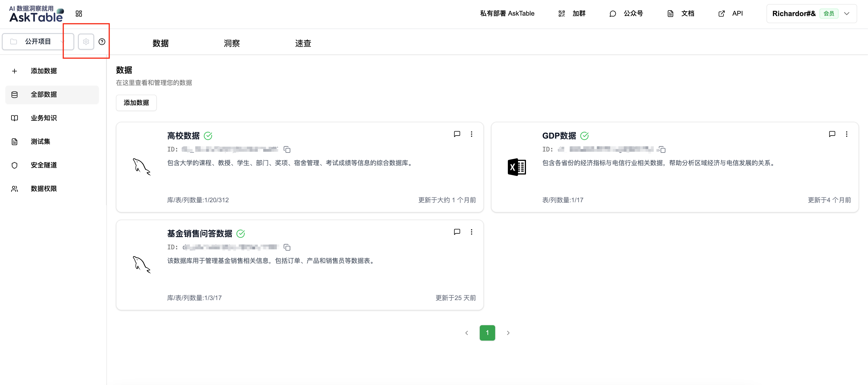Click the 添加数据 button

click(136, 103)
